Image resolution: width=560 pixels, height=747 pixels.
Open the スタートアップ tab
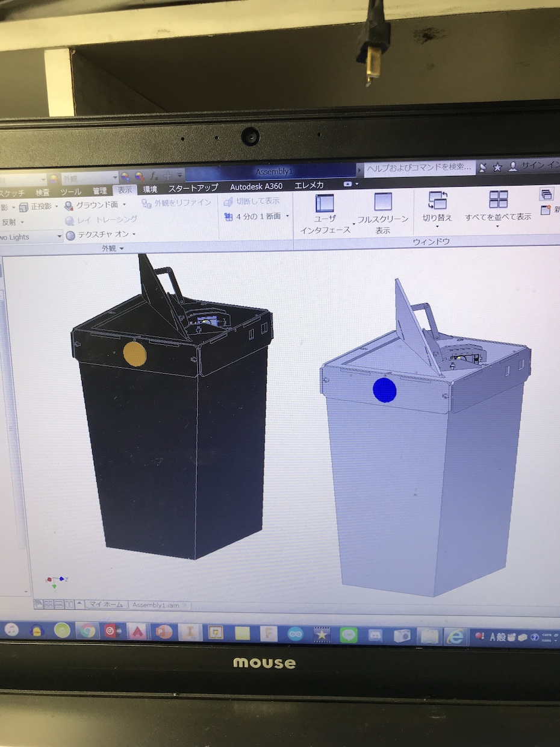(x=193, y=188)
